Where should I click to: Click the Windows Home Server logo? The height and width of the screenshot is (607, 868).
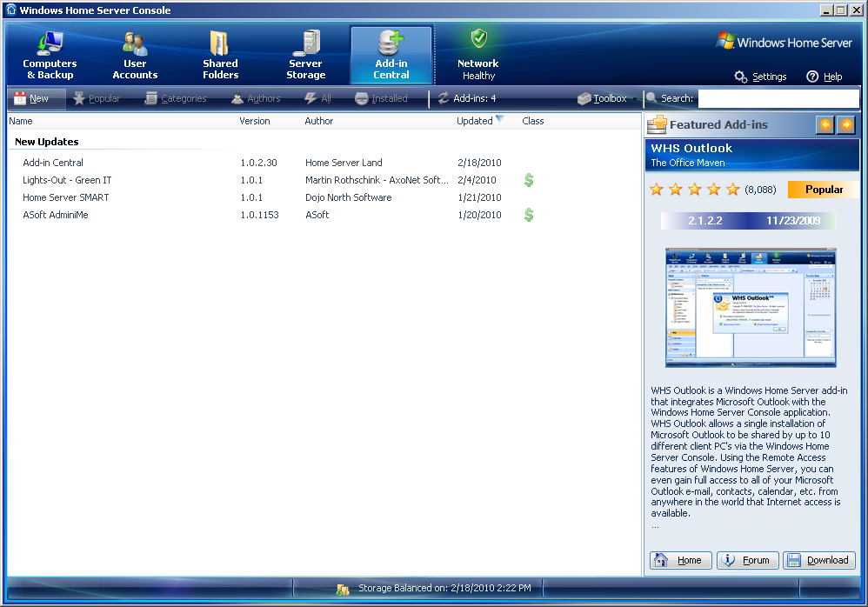pyautogui.click(x=784, y=42)
